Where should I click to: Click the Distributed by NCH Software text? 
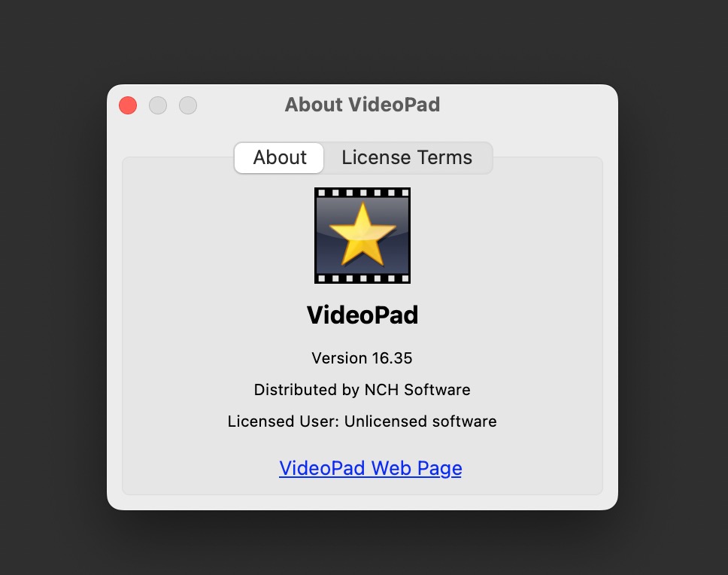362,390
